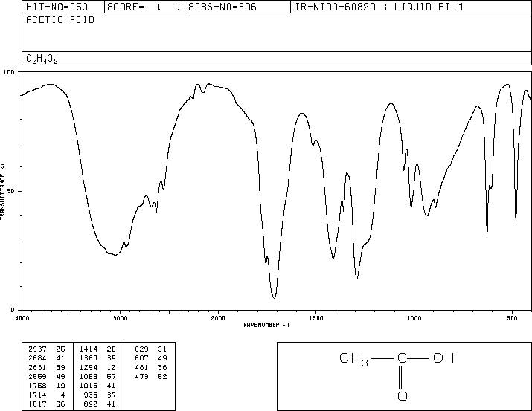The image size is (532, 411).
Task: Click the 2000 tick label on x-axis
Action: [x=217, y=318]
